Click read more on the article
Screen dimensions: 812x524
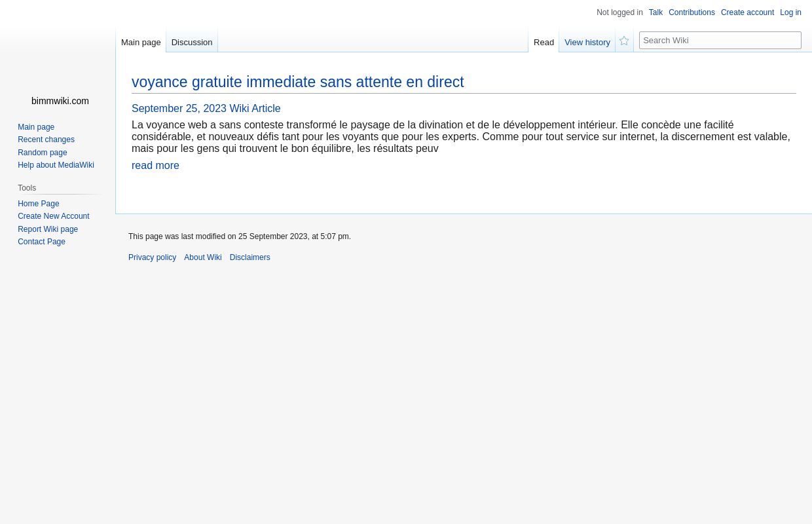click(155, 165)
